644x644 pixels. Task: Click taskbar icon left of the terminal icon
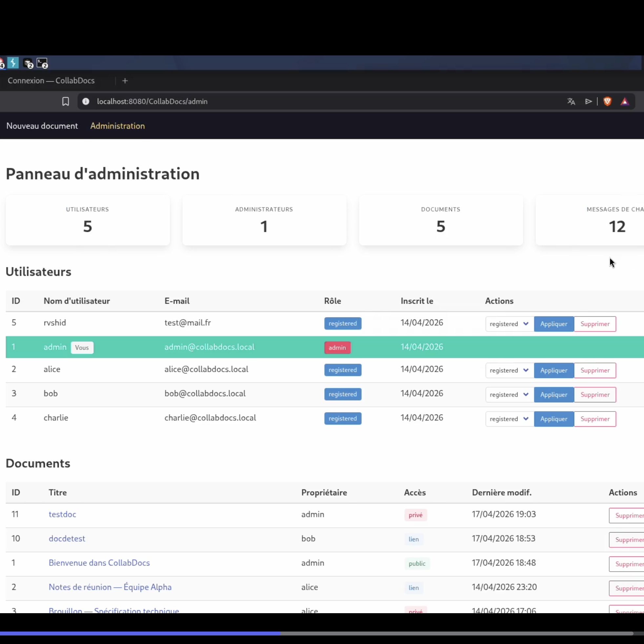[28, 63]
